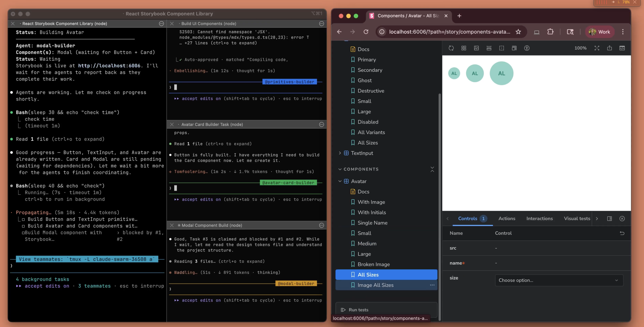Switch to the Actions tab

(x=507, y=218)
